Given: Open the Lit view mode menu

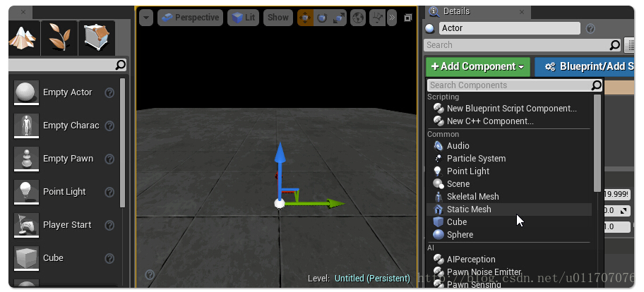Looking at the screenshot, I should point(244,18).
